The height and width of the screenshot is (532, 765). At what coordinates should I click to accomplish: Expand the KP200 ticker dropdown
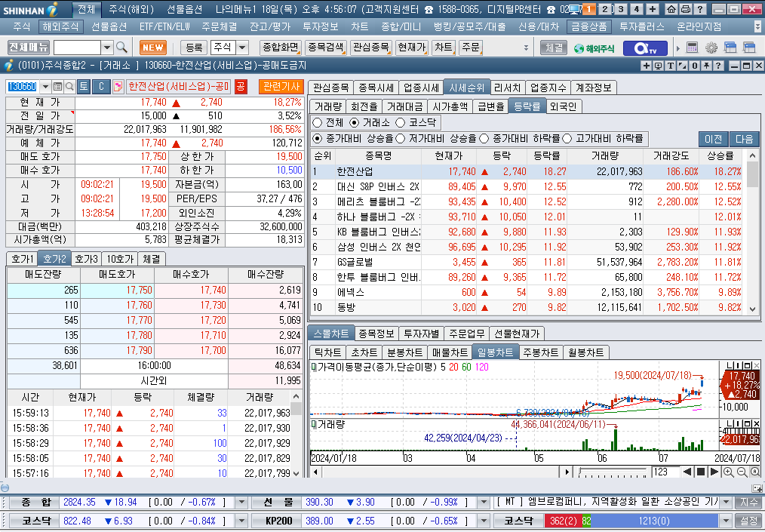[x=484, y=521]
